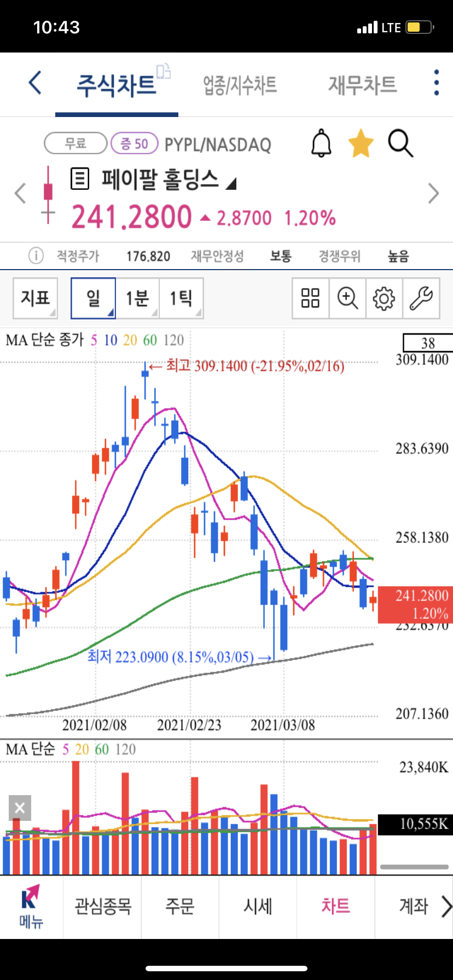453x980 pixels.
Task: Tap PYPL/NASDAQ ticker text
Action: (218, 144)
